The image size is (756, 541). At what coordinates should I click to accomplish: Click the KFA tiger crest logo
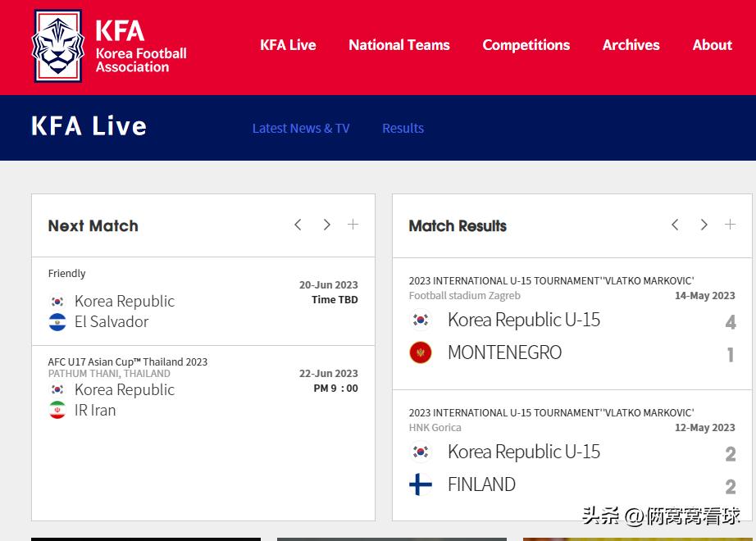pos(57,46)
